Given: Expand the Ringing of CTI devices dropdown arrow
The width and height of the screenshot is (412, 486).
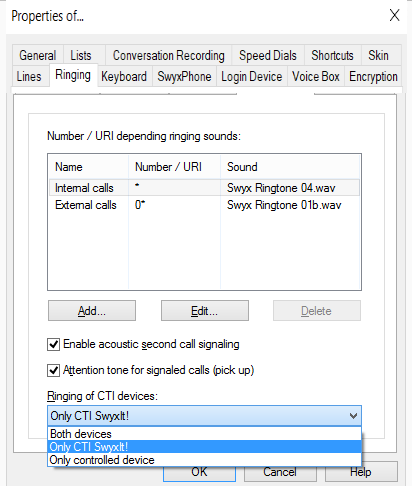Looking at the screenshot, I should pyautogui.click(x=353, y=416).
